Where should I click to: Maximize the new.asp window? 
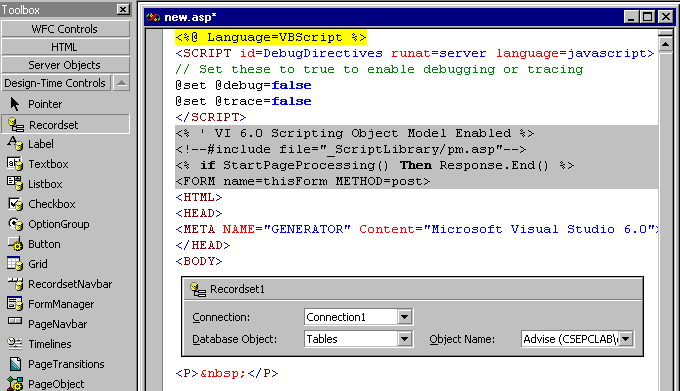647,17
